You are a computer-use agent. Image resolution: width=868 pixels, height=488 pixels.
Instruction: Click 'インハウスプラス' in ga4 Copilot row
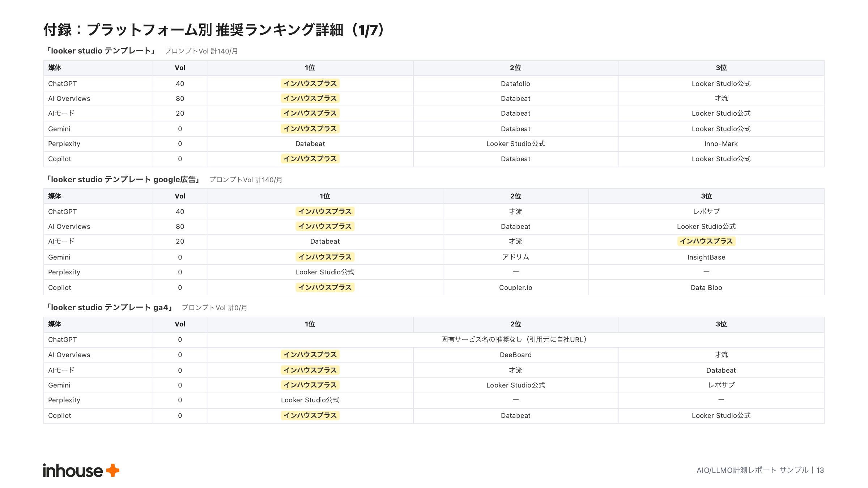310,416
